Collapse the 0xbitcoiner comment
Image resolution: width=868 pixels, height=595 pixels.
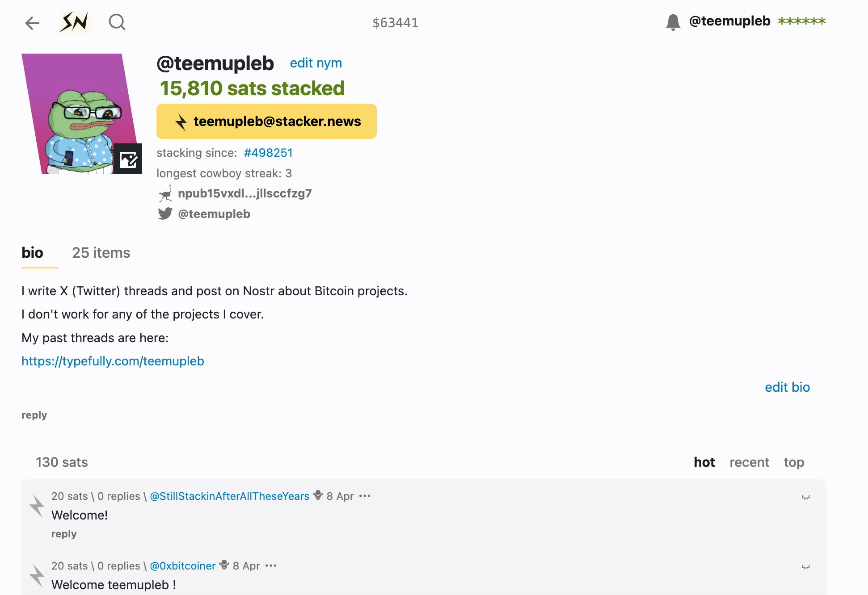(805, 567)
